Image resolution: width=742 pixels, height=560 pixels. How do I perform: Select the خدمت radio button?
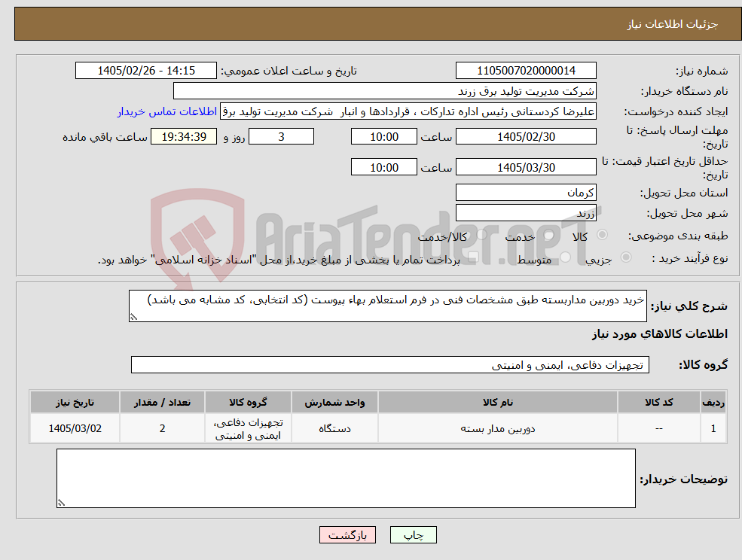(549, 235)
